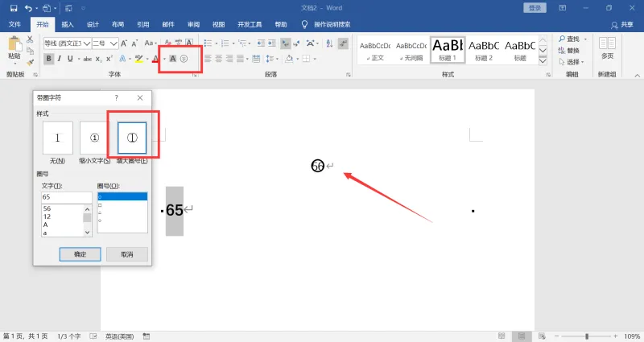Screen dimensions: 644x342
Task: Click the Find (查找) magnifier item
Action: [569, 39]
